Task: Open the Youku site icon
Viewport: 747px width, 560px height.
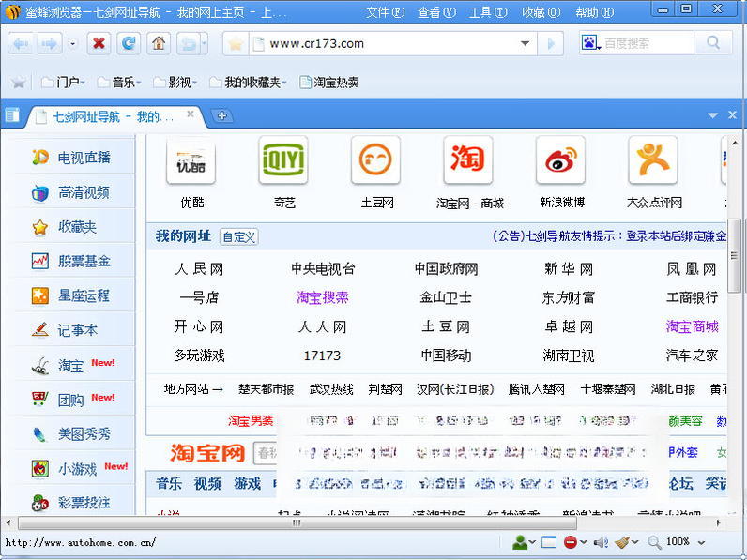Action: tap(191, 161)
